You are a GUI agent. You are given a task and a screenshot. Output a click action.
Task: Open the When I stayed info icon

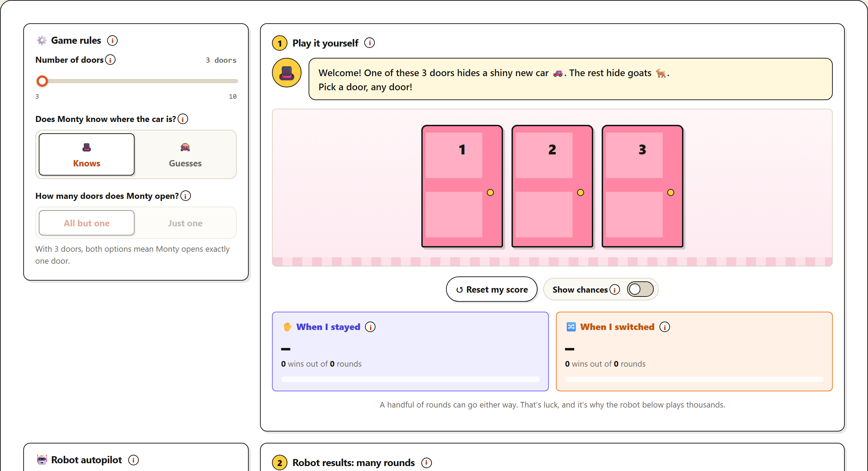(370, 327)
